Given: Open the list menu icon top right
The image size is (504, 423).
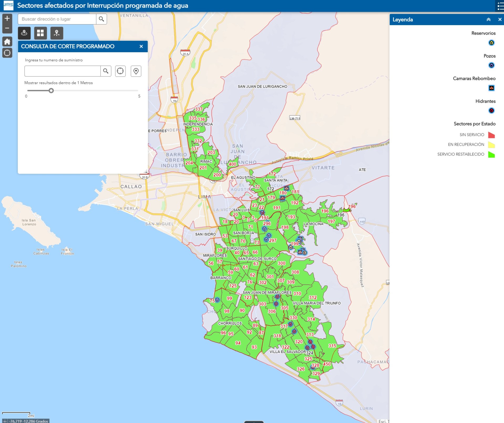Looking at the screenshot, I should 500,6.
